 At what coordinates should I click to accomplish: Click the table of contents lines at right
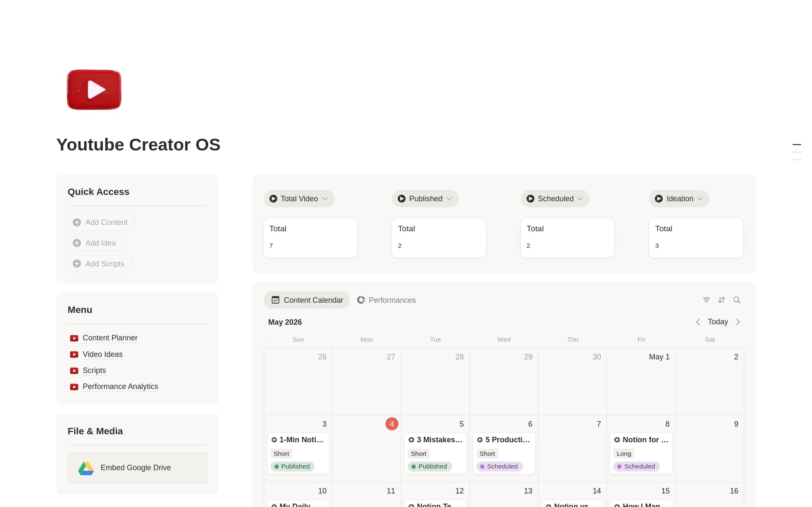click(x=796, y=152)
